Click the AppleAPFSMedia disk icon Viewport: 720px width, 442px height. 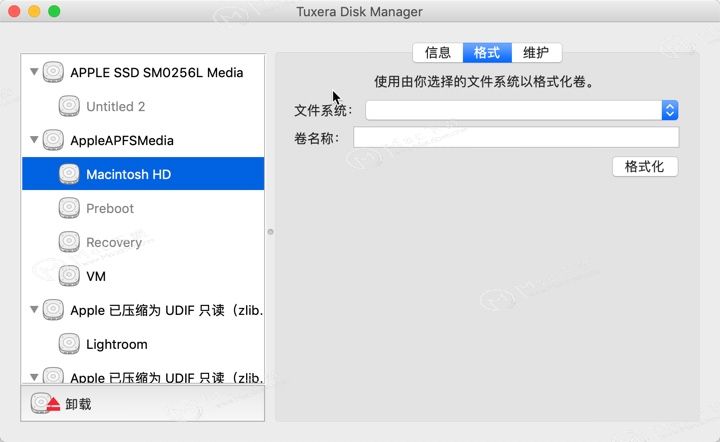tap(53, 140)
